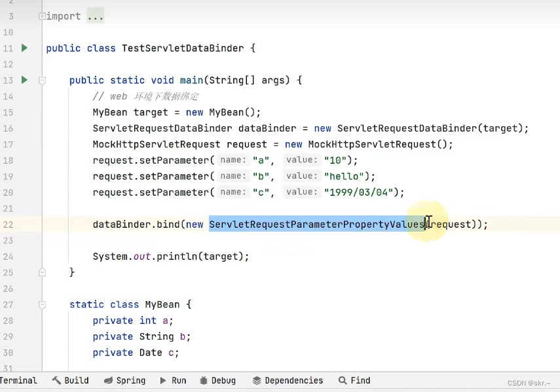Click the editor scrollbar track

coord(556,196)
